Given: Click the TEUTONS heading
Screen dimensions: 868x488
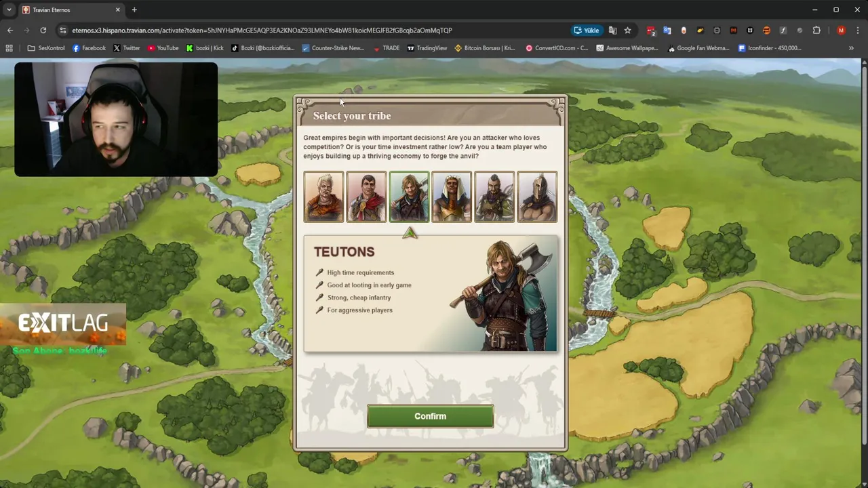Looking at the screenshot, I should point(344,251).
